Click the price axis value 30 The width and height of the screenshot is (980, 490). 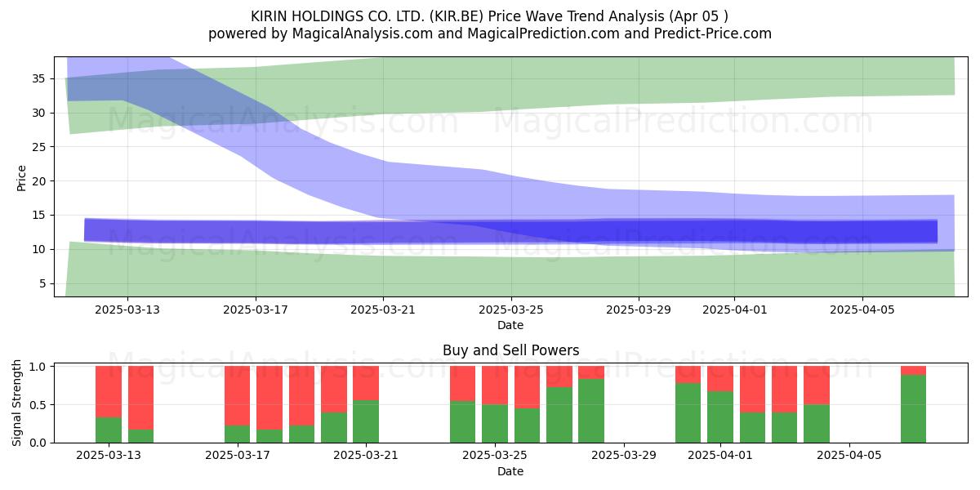tap(38, 113)
